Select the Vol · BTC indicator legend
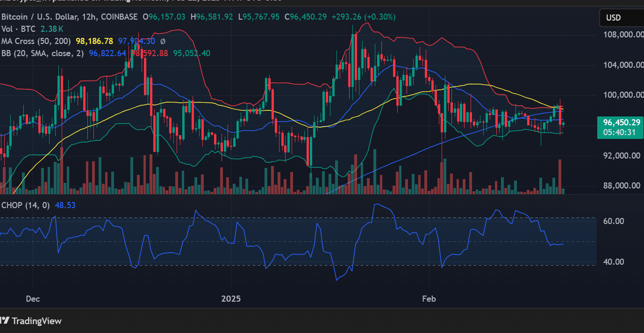644x333 pixels. point(18,29)
